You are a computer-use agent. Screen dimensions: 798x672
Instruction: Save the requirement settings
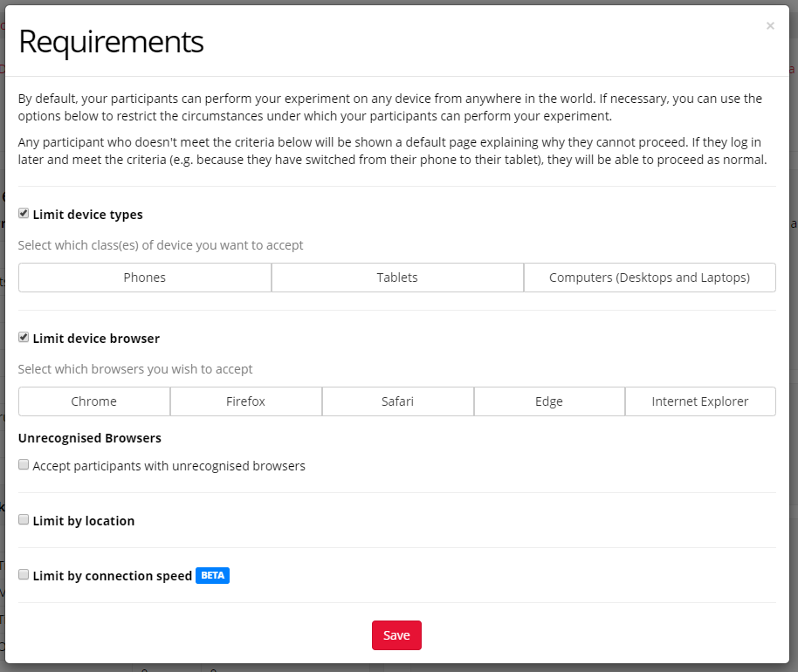point(396,635)
